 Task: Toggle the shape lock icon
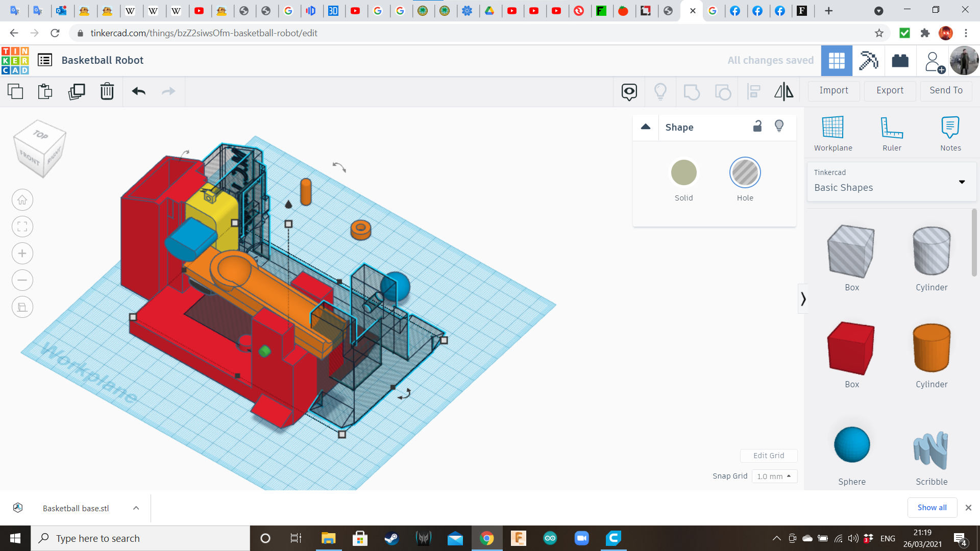click(757, 126)
